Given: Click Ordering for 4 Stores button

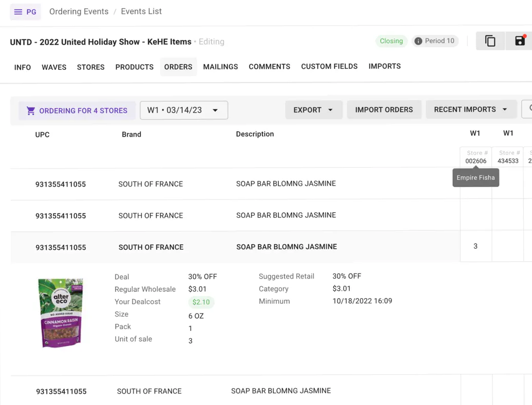Looking at the screenshot, I should click(77, 111).
